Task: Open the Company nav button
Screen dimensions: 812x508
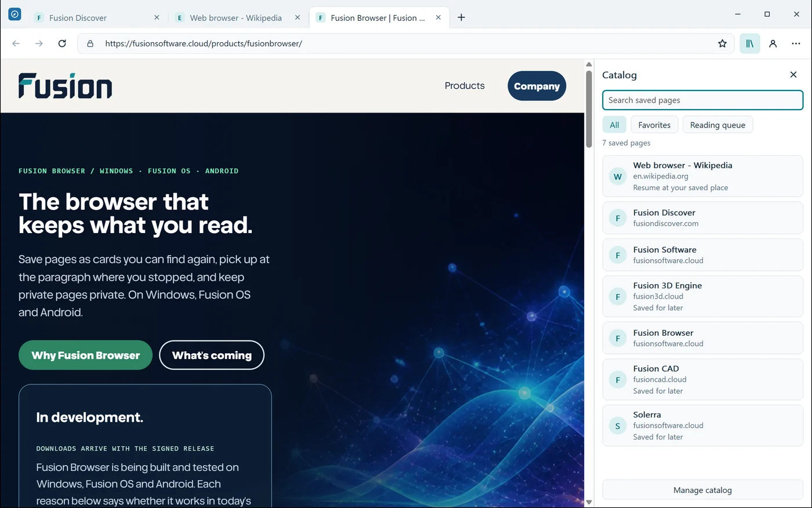Action: [x=537, y=86]
